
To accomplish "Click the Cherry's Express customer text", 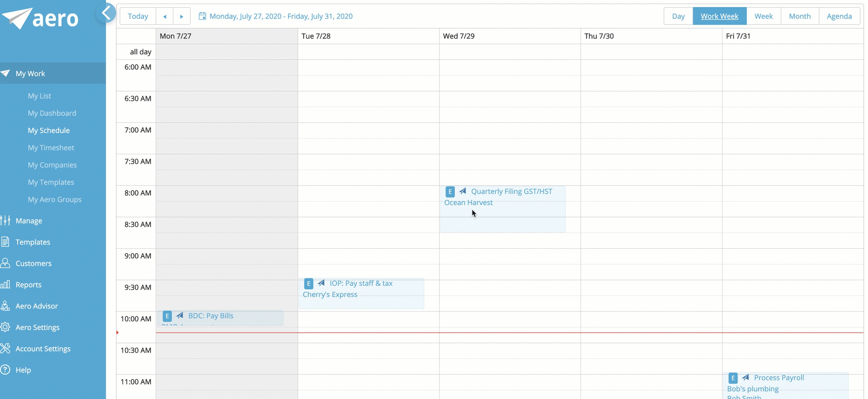I will pyautogui.click(x=330, y=294).
